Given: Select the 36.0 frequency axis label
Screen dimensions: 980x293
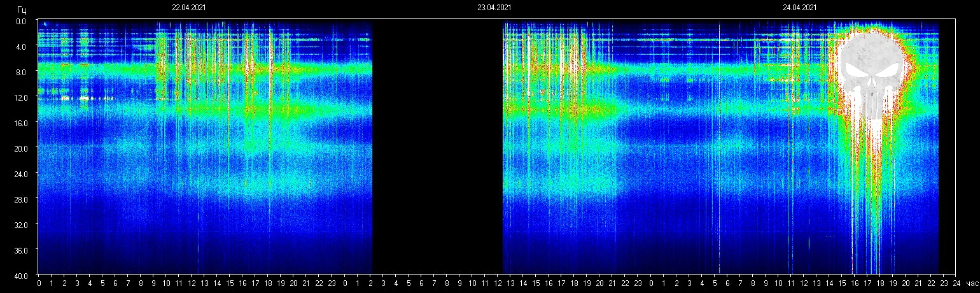Looking at the screenshot, I should pyautogui.click(x=20, y=250).
